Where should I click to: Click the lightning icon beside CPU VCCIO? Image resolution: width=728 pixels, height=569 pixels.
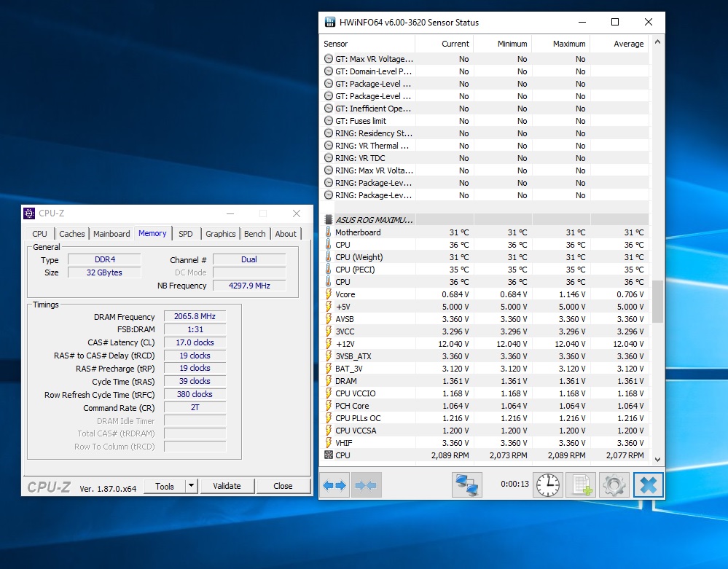(328, 393)
